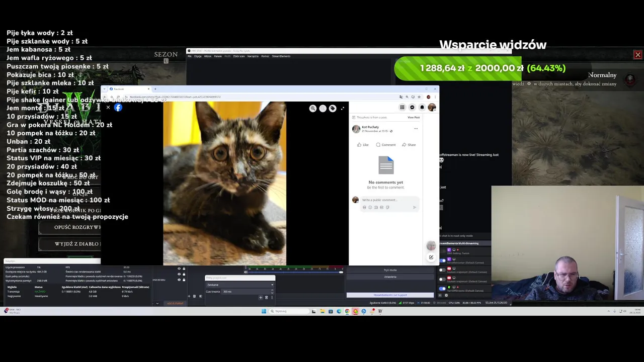Click the Czas trwania duration stepper arrows
Viewport: 644px width, 362px height.
[x=272, y=291]
